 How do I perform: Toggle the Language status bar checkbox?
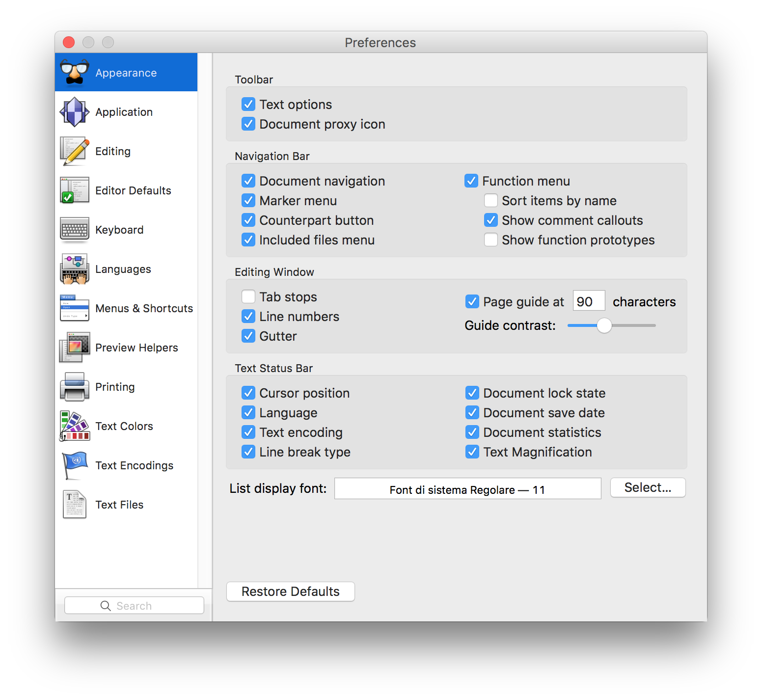coord(248,412)
